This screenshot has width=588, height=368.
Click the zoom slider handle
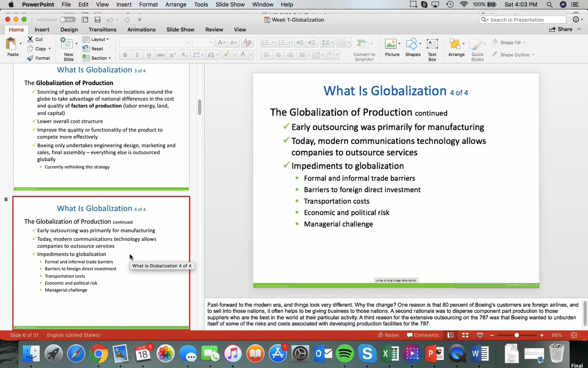(x=516, y=335)
